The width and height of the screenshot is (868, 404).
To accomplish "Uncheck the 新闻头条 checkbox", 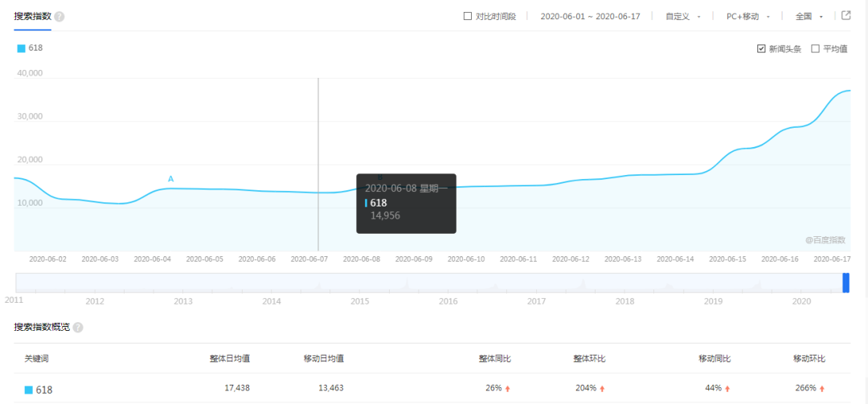I will pos(761,49).
